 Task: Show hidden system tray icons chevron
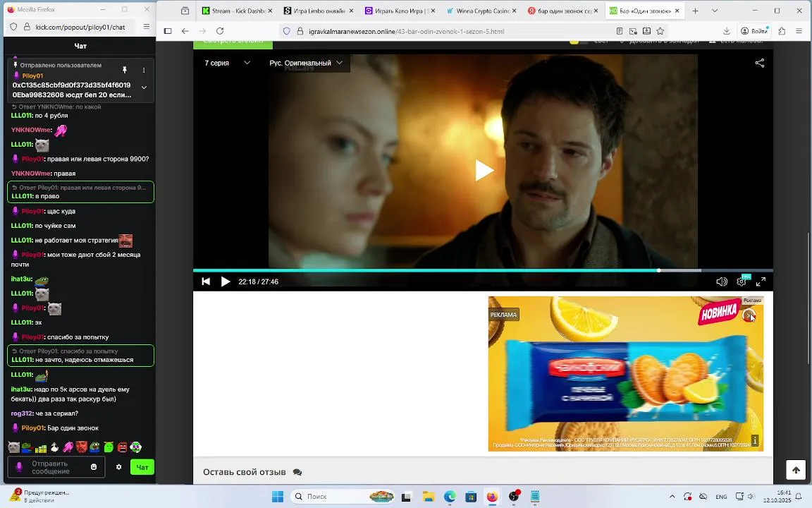[x=672, y=497]
